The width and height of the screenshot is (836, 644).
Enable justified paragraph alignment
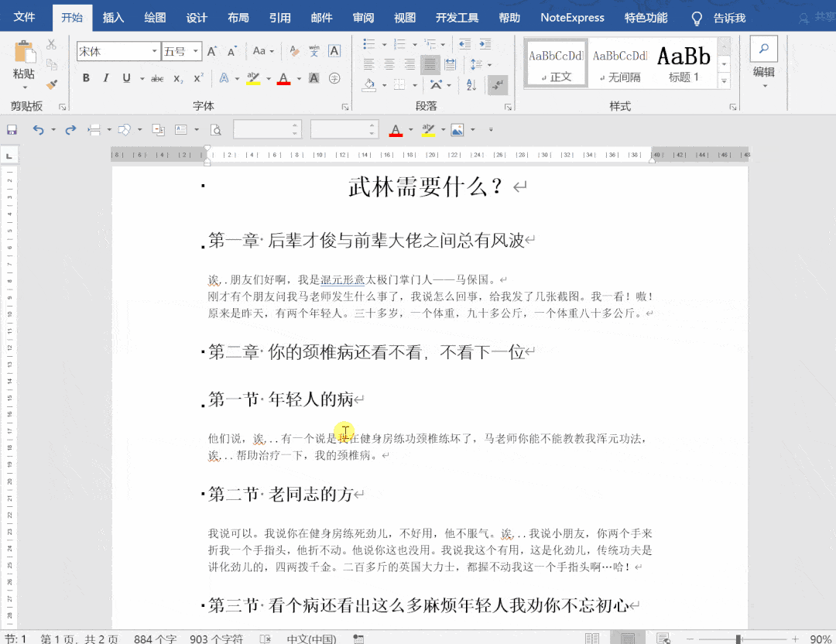[430, 63]
